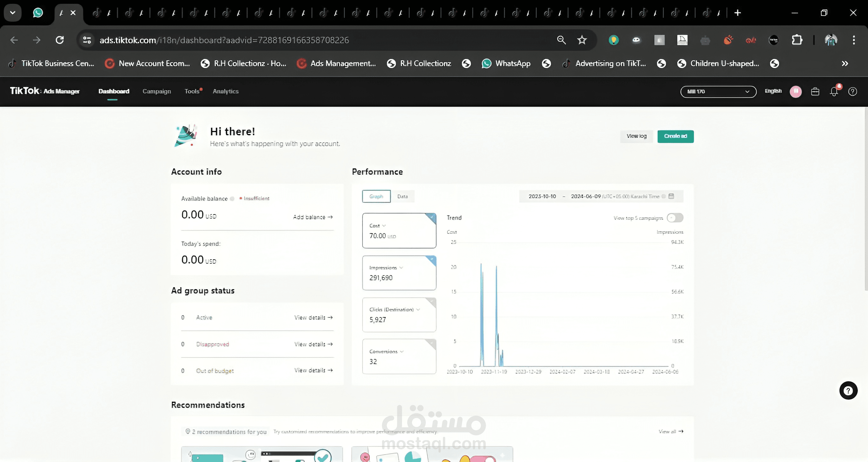Open the Ads Management bookmark
Image resolution: width=868 pixels, height=462 pixels.
click(x=336, y=63)
